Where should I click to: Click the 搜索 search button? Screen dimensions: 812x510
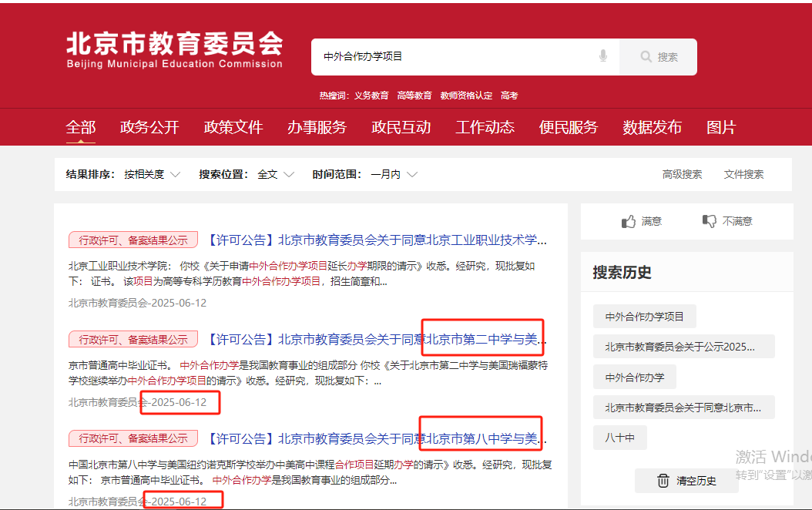tap(658, 57)
